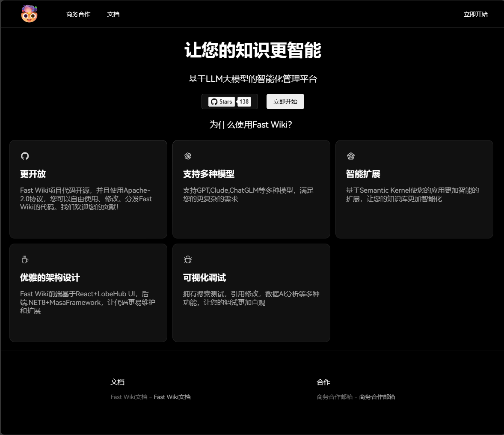View the 138 star count

(244, 101)
